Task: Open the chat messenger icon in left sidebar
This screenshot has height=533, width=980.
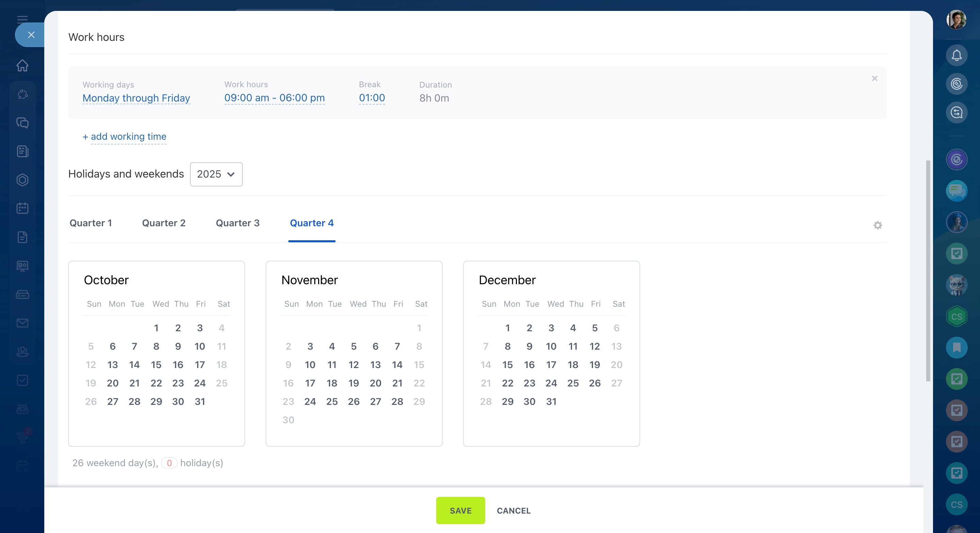Action: (22, 123)
